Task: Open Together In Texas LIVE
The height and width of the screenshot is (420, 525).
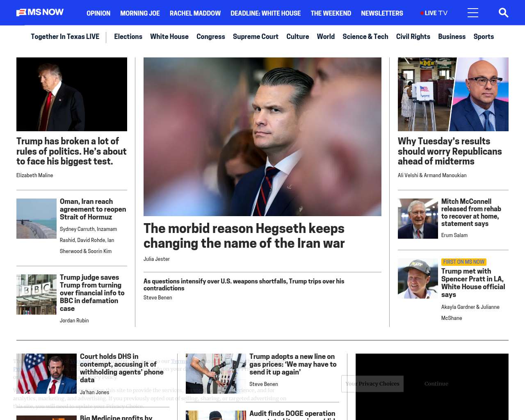Action: coord(65,37)
